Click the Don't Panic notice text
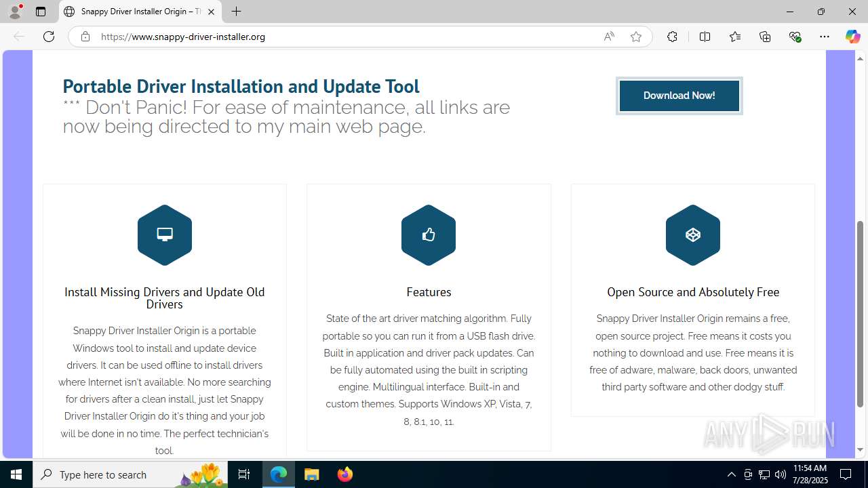Viewport: 868px width, 488px height. click(286, 117)
